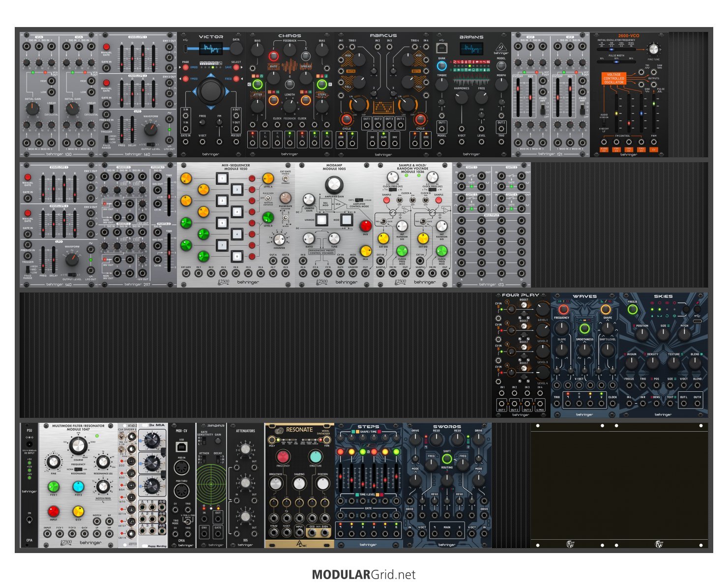Click the teal STRUCTURE knob on Resonate
This screenshot has width=728, height=585.
(316, 456)
